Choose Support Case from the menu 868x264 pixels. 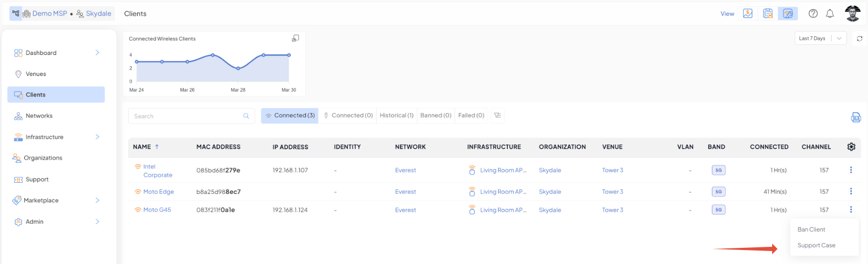(816, 245)
